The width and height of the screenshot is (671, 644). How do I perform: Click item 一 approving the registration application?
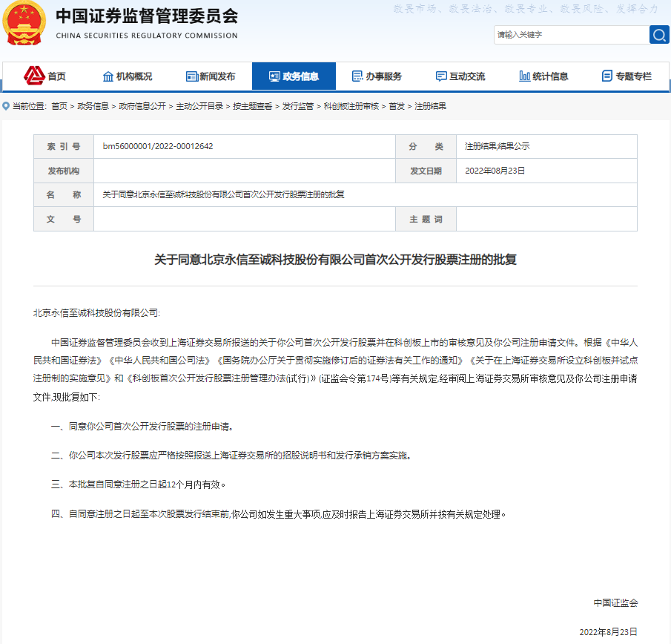tap(142, 427)
